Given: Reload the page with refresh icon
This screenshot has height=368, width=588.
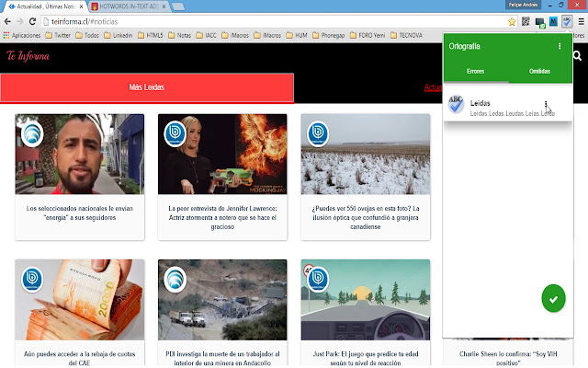Looking at the screenshot, I should click(33, 22).
